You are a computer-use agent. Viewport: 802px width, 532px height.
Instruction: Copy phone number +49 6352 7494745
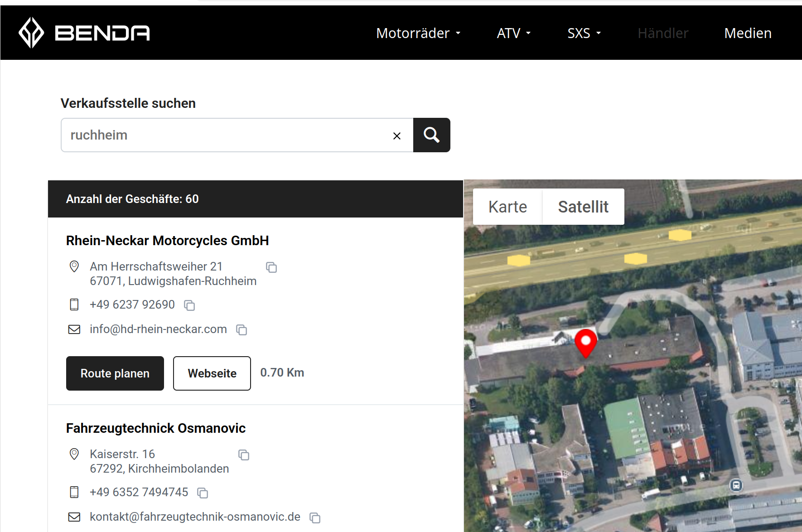tap(203, 493)
